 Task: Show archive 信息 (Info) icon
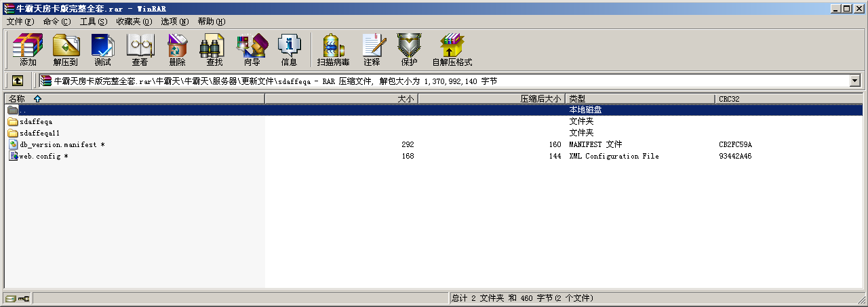coord(289,49)
